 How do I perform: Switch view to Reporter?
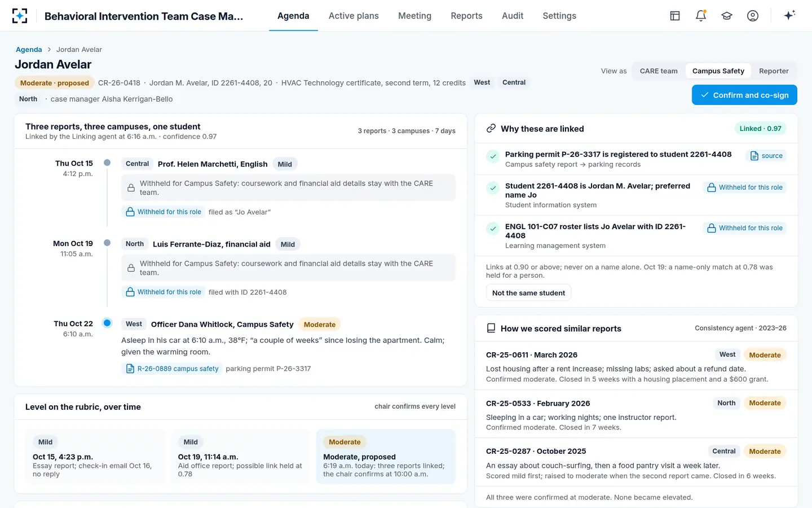tap(774, 71)
